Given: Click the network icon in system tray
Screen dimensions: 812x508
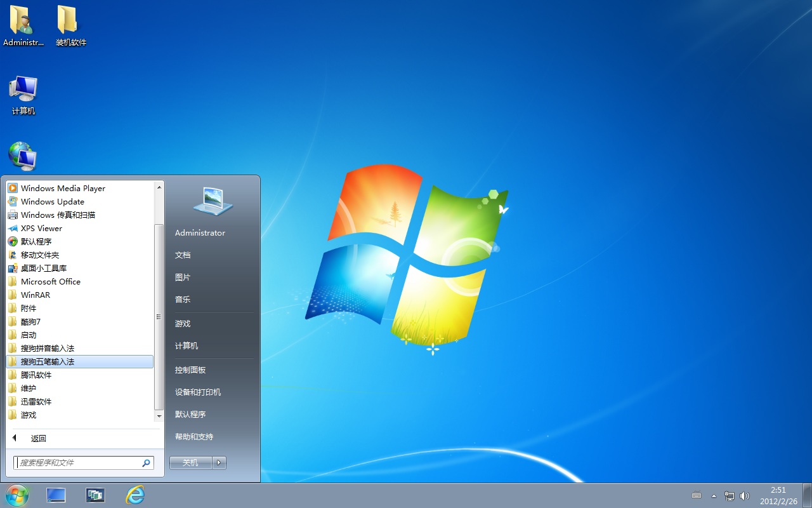Looking at the screenshot, I should (x=729, y=496).
